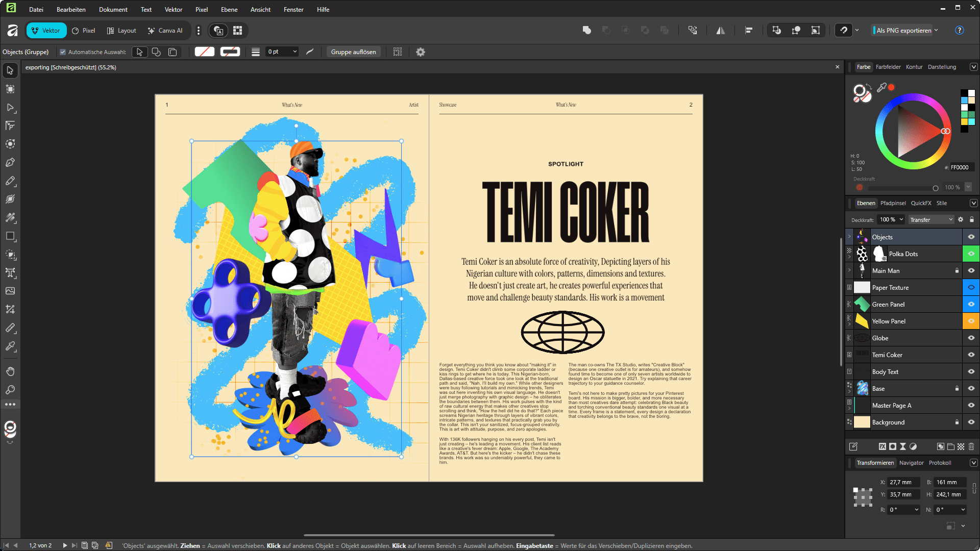Select the Color Picker eyedropper tool
980x551 pixels.
click(x=10, y=346)
